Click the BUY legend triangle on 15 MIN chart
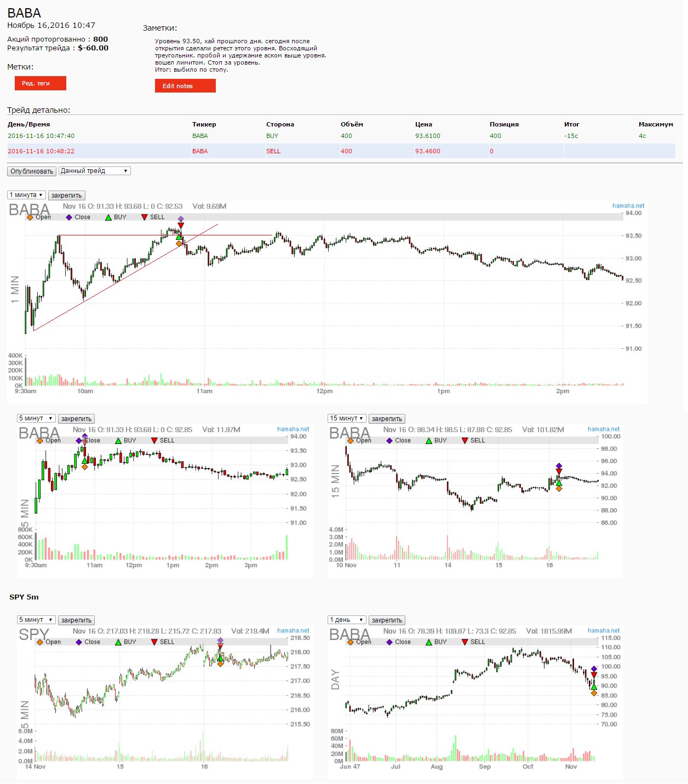The height and width of the screenshot is (784, 688). coord(429,441)
